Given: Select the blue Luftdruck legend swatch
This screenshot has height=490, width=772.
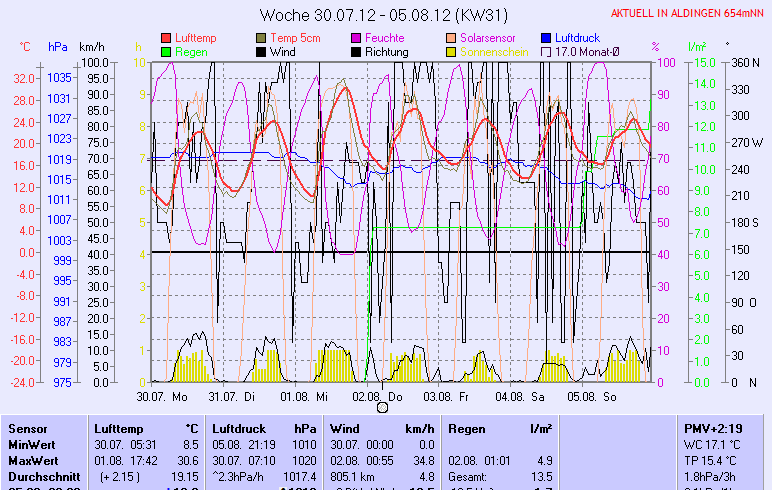Looking at the screenshot, I should click(546, 38).
